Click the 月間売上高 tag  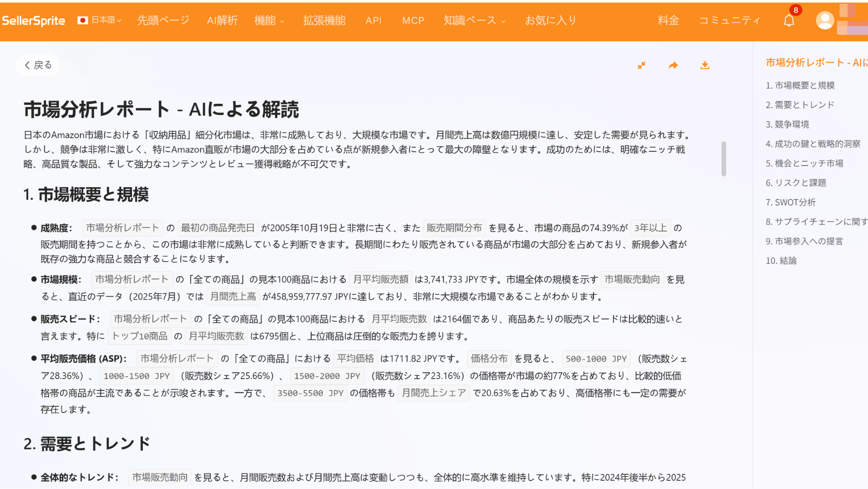233,296
